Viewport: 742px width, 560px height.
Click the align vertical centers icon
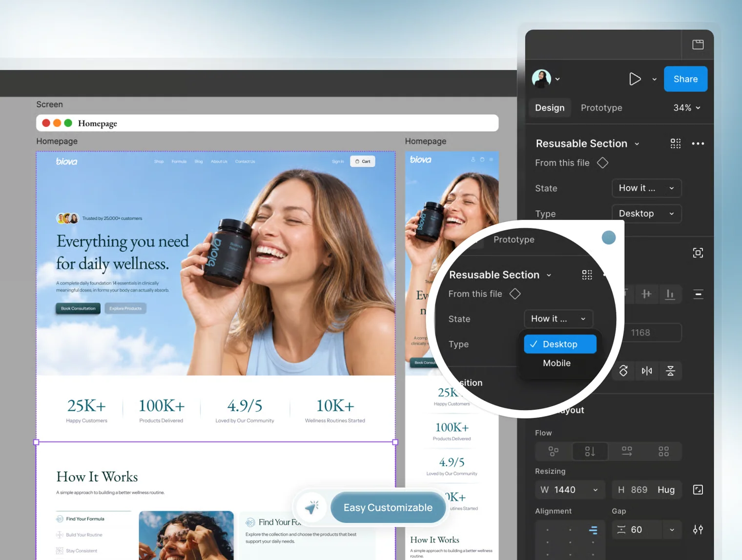pos(646,294)
